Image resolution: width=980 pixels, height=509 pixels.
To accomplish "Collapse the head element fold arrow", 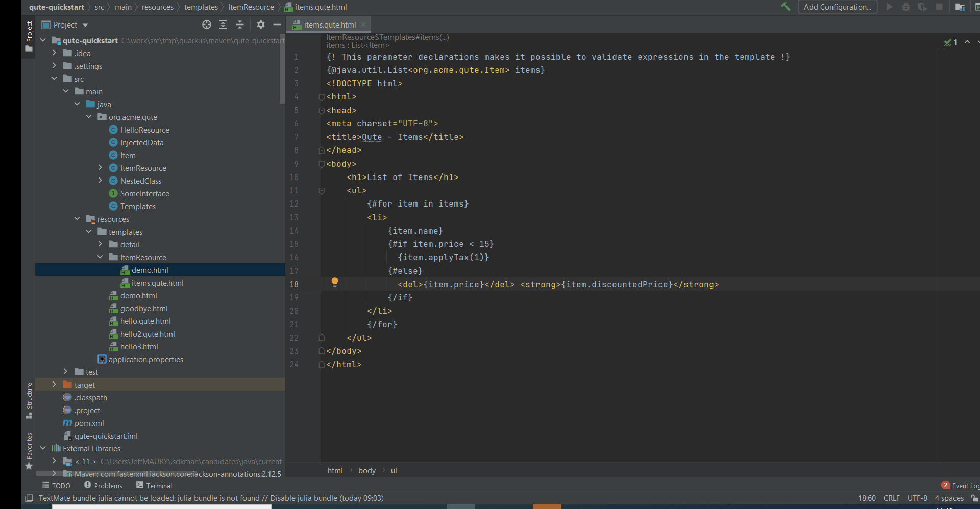I will tap(321, 110).
